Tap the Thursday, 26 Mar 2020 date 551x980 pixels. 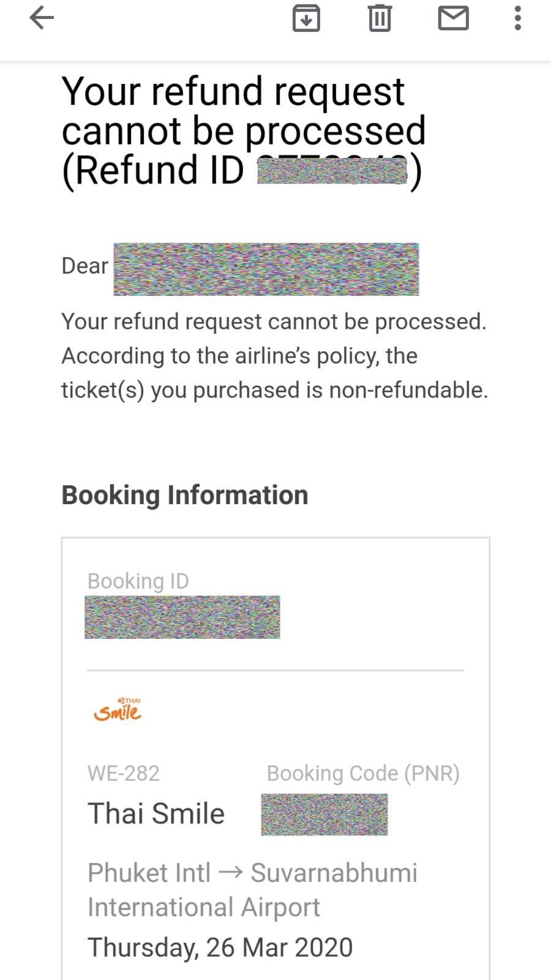(x=220, y=947)
